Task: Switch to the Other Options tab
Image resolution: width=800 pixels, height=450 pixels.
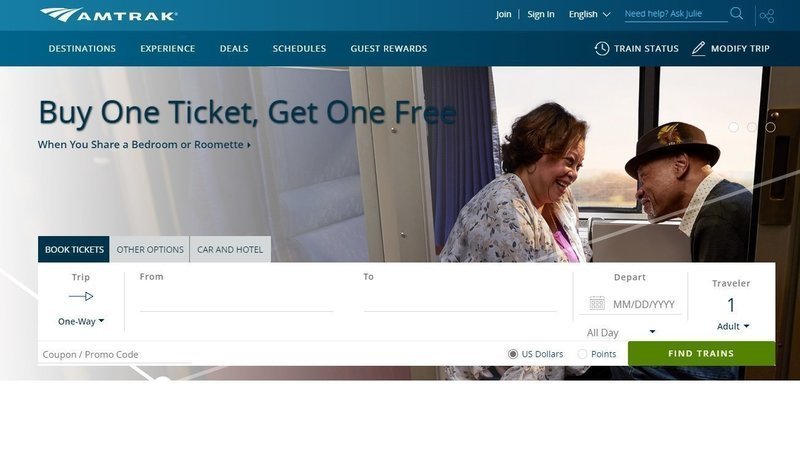Action: (150, 249)
